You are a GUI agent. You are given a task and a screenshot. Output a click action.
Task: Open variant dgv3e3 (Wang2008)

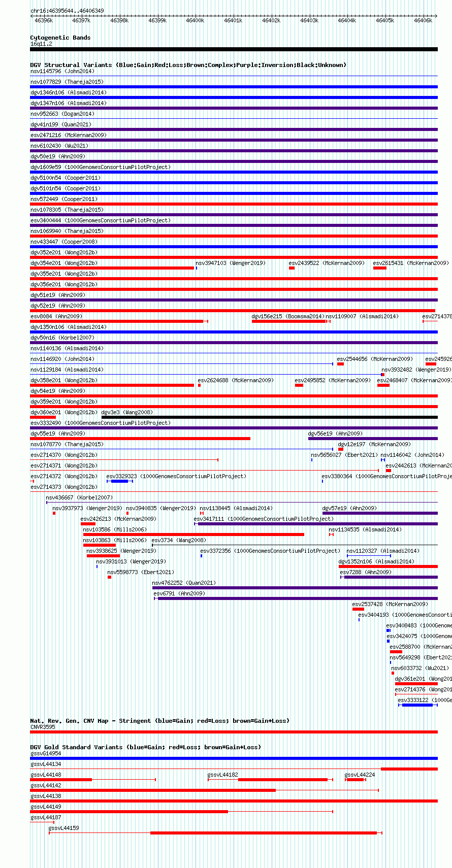click(x=127, y=412)
